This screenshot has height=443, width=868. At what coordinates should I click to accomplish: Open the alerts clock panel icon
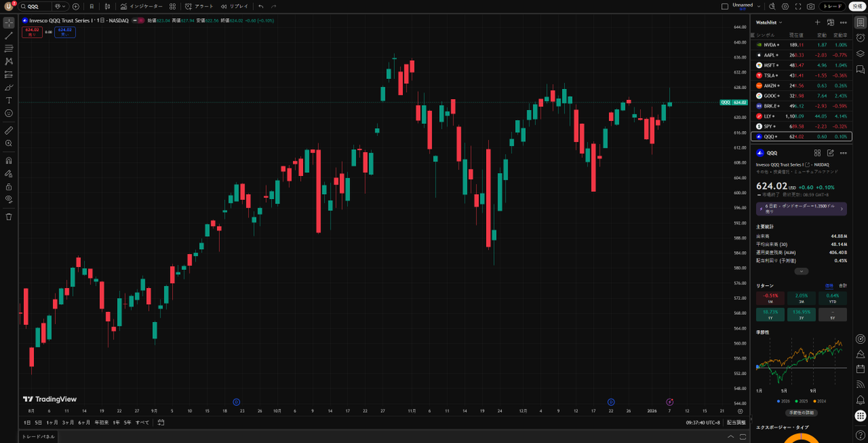[x=860, y=38]
